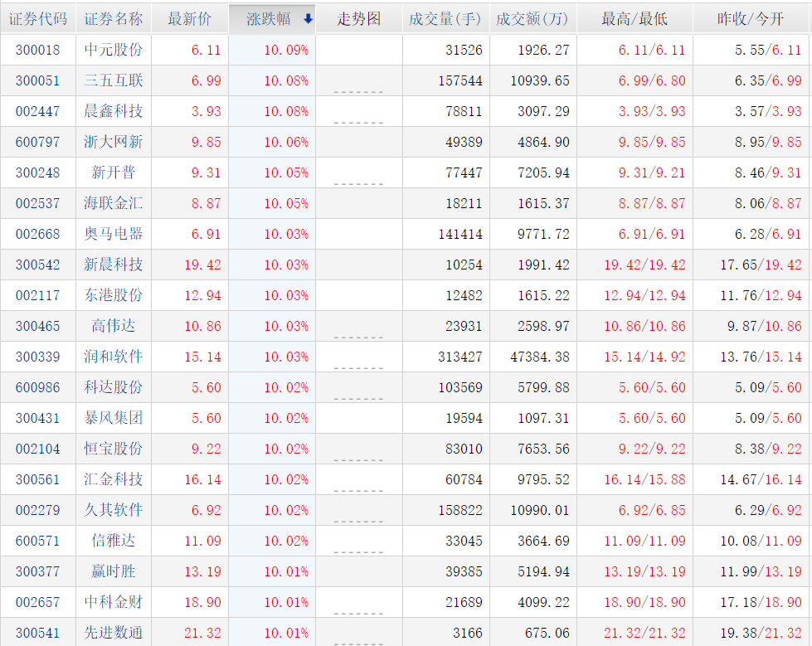The image size is (812, 646).
Task: Open stock code 002537
Action: pyautogui.click(x=38, y=203)
